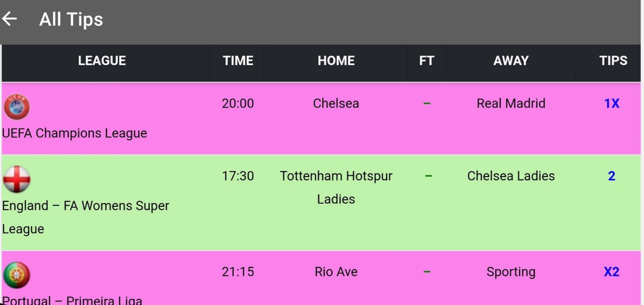Viewport: 644px width, 305px height.
Task: Open the UEFA Champions League label
Action: point(75,133)
